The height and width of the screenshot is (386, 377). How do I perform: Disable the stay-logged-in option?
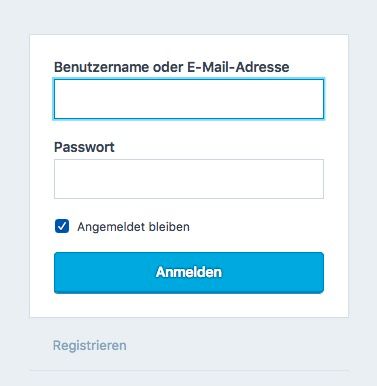coord(62,226)
